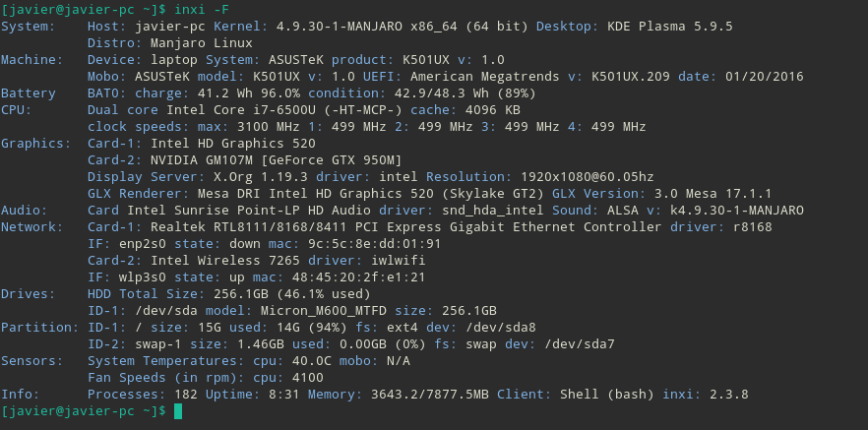
Task: Click the 'System:' section label
Action: click(29, 26)
